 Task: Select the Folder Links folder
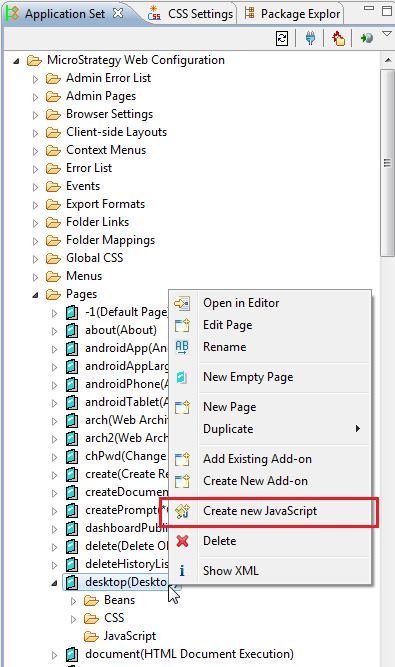pos(97,222)
